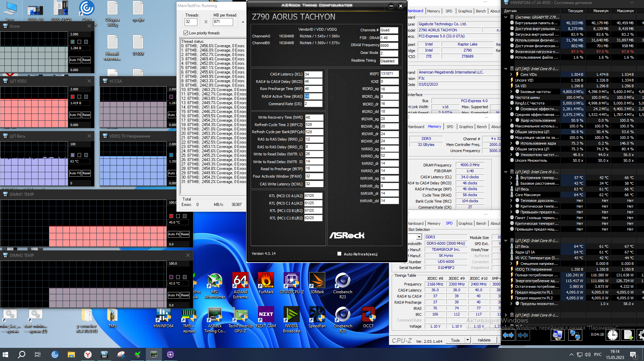This screenshot has width=644, height=361.
Task: Click the HWiNFO networked computers icon
Action: 575,335
